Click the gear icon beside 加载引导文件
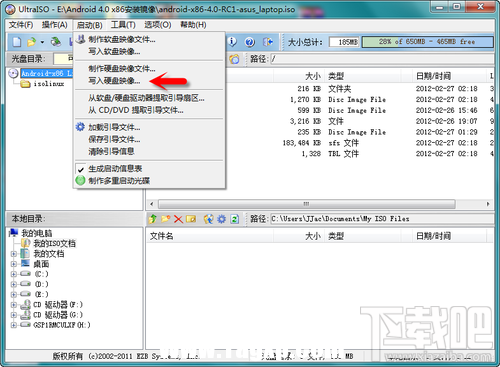 click(80, 127)
